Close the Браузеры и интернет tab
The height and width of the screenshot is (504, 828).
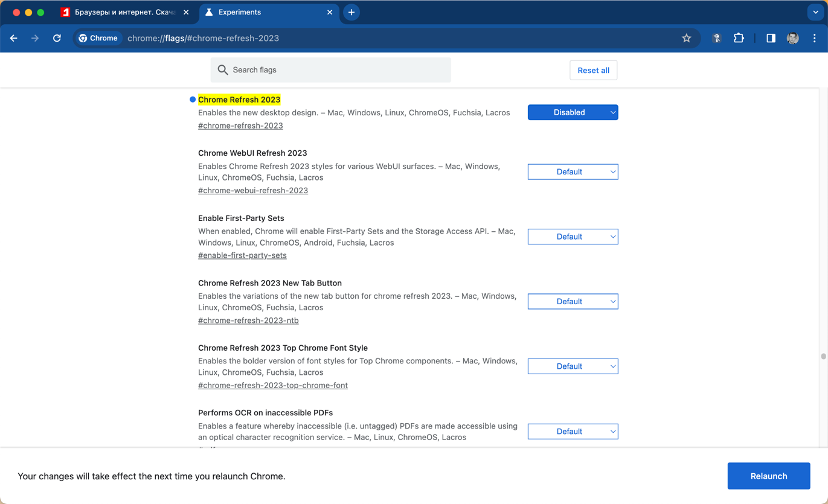pyautogui.click(x=186, y=12)
